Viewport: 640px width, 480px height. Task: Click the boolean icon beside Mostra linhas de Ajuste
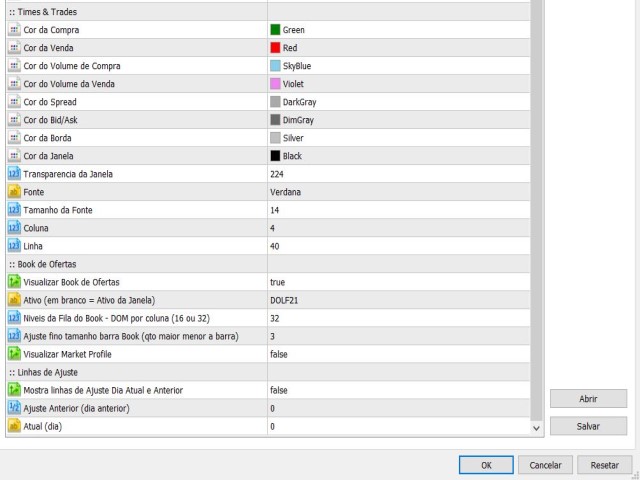(x=14, y=390)
